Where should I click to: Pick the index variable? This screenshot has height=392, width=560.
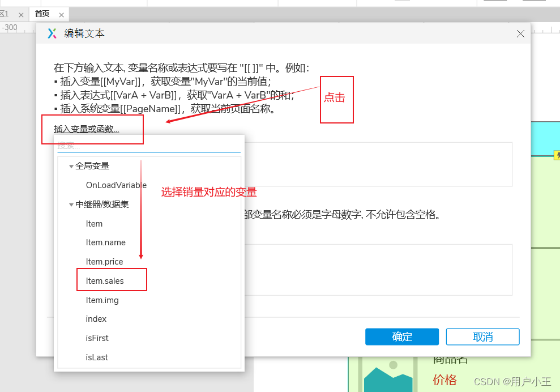(x=96, y=319)
